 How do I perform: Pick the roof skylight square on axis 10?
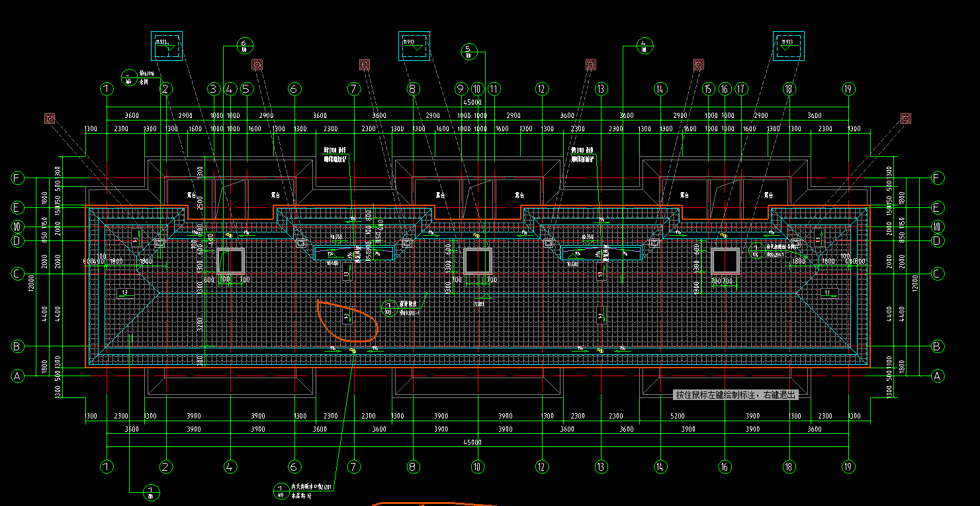click(x=477, y=261)
